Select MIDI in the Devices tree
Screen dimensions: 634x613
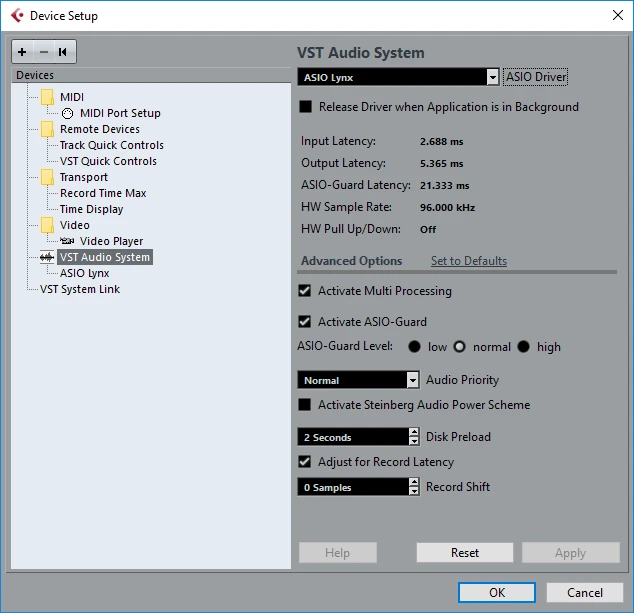[72, 97]
